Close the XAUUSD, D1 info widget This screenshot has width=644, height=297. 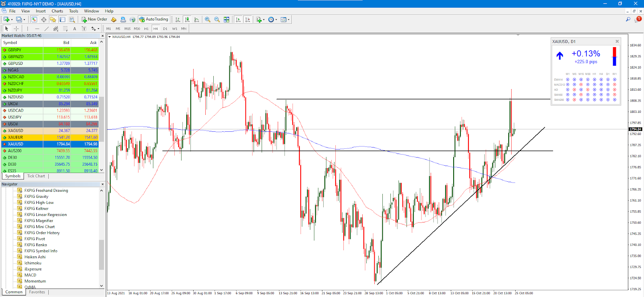[617, 42]
